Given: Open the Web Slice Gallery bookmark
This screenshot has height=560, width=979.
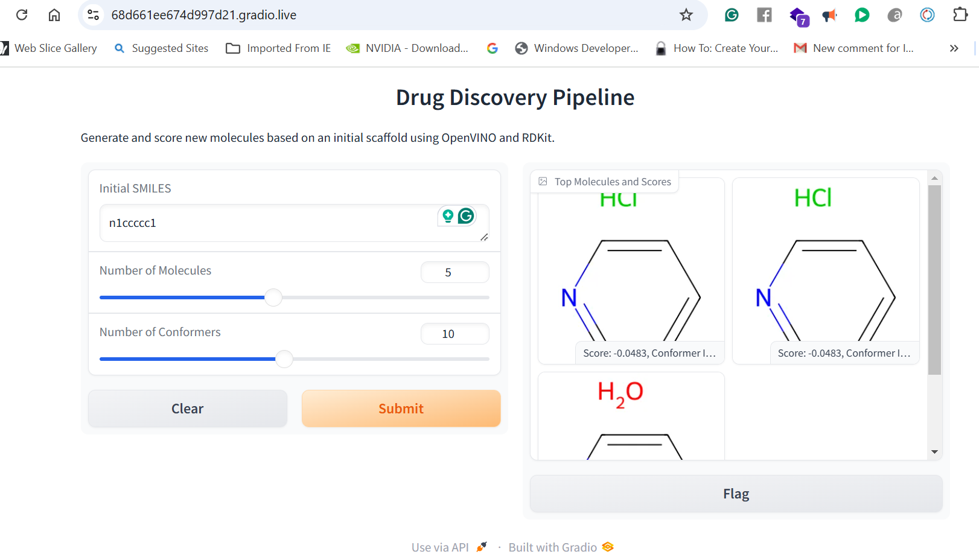Looking at the screenshot, I should [x=48, y=48].
